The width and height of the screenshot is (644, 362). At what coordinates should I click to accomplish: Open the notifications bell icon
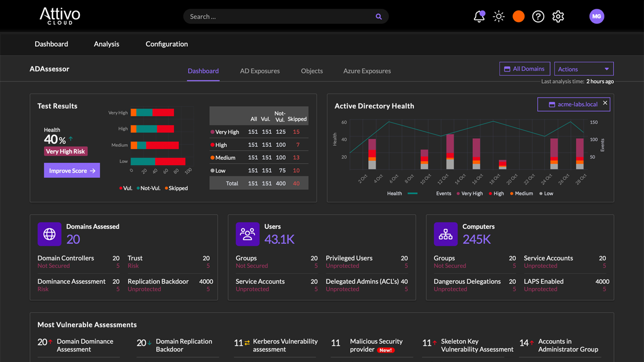point(479,17)
